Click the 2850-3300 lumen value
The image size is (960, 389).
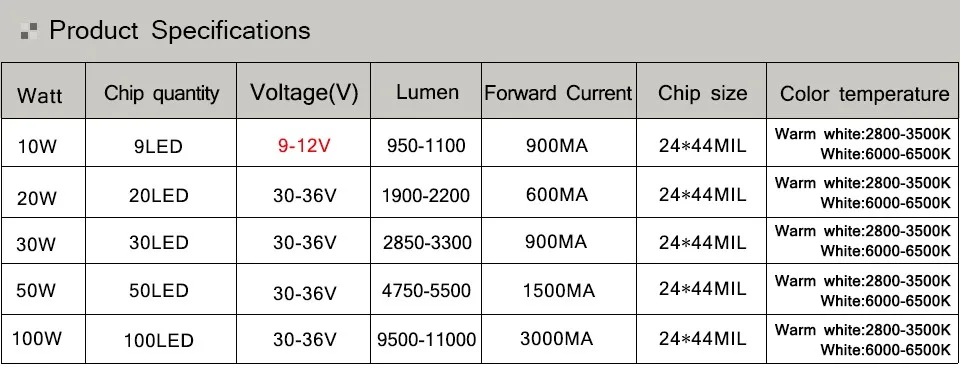(427, 243)
